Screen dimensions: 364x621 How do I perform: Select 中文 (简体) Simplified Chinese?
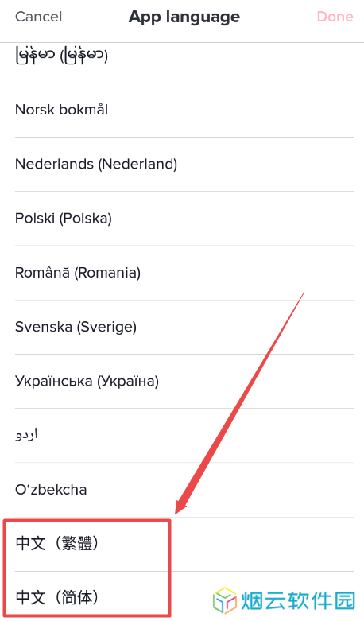point(184,596)
